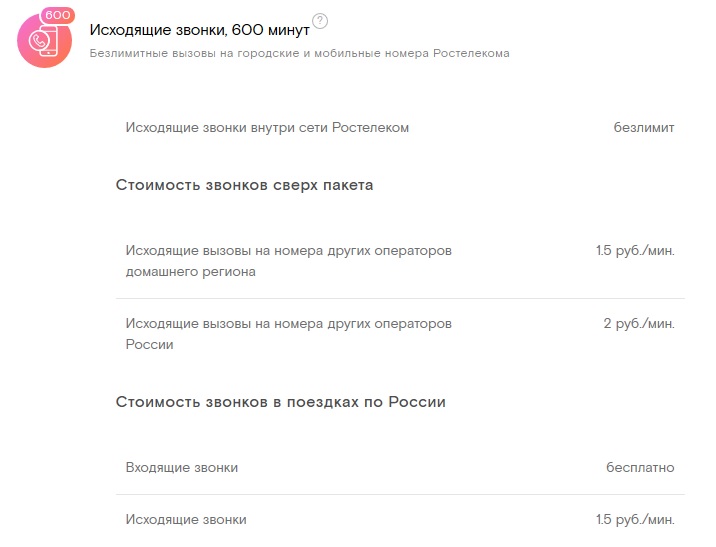716x547 pixels.
Task: Click the "безлимит" value
Action: click(644, 128)
